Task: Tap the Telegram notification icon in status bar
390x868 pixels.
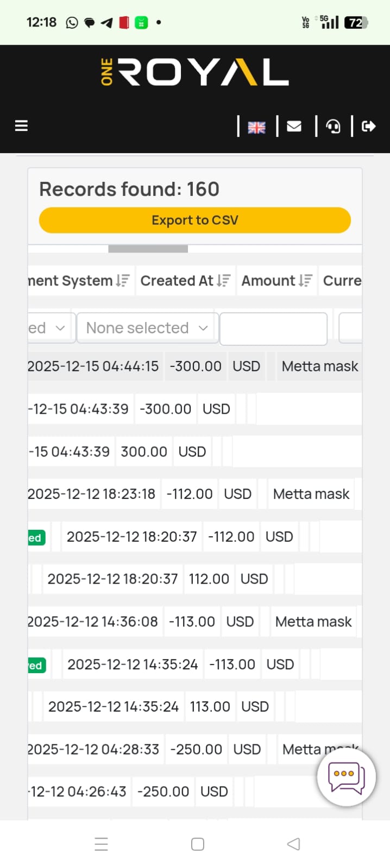Action: 107,22
